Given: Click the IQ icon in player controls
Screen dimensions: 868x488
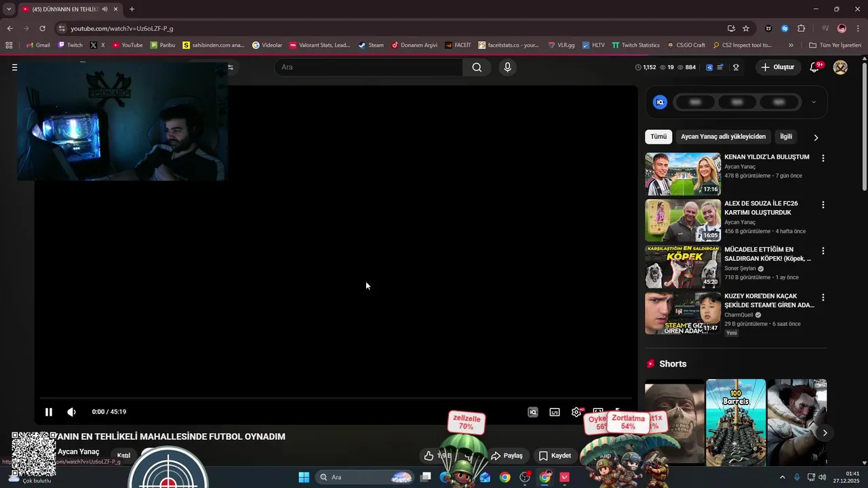Looking at the screenshot, I should (533, 412).
